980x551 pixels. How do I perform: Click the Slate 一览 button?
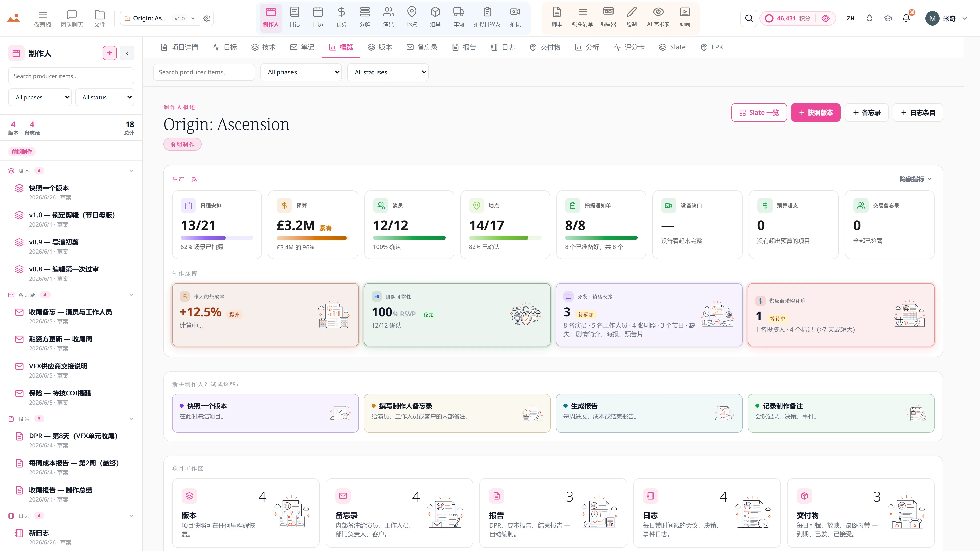click(759, 112)
